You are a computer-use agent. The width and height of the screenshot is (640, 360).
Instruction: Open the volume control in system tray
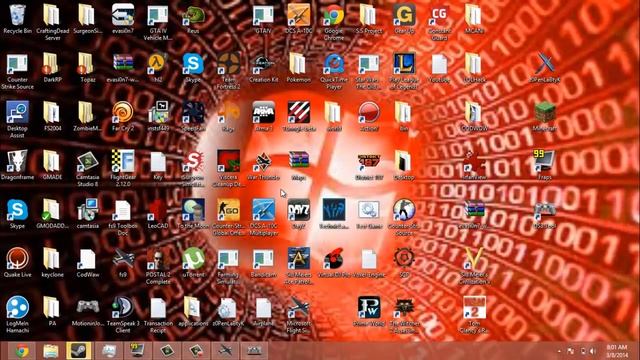(x=593, y=351)
